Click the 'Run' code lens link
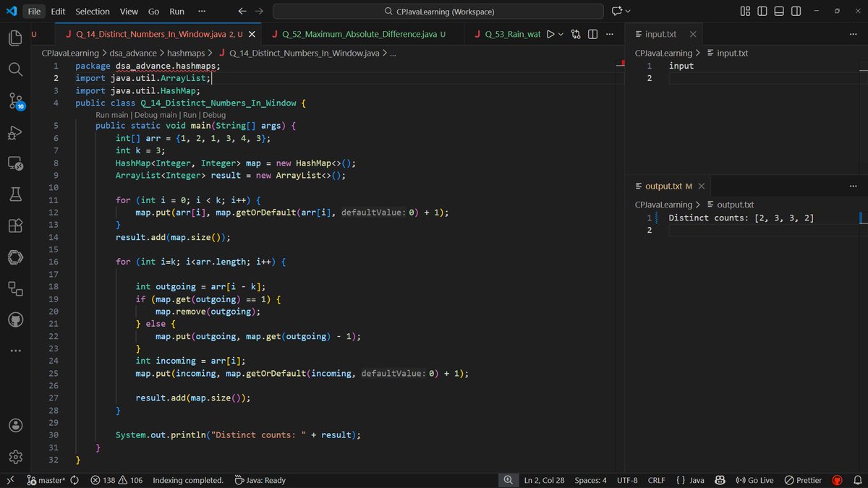 tap(190, 115)
